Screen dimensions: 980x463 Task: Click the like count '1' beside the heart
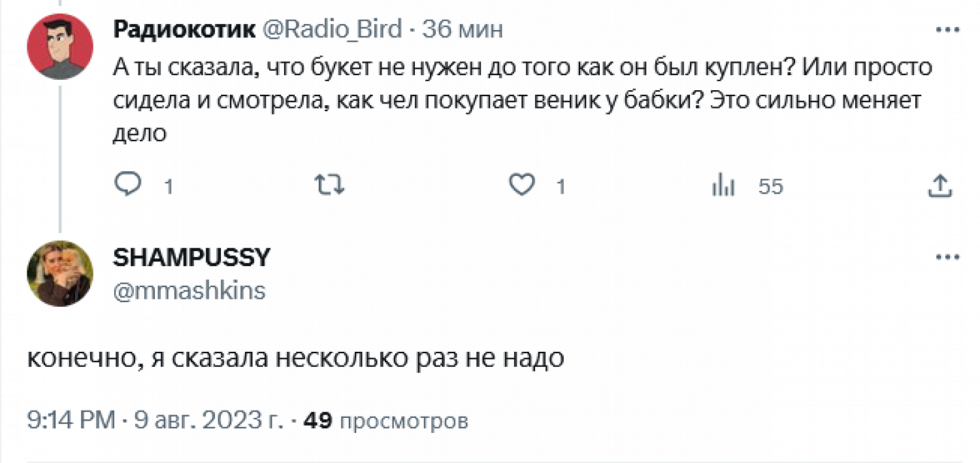560,187
